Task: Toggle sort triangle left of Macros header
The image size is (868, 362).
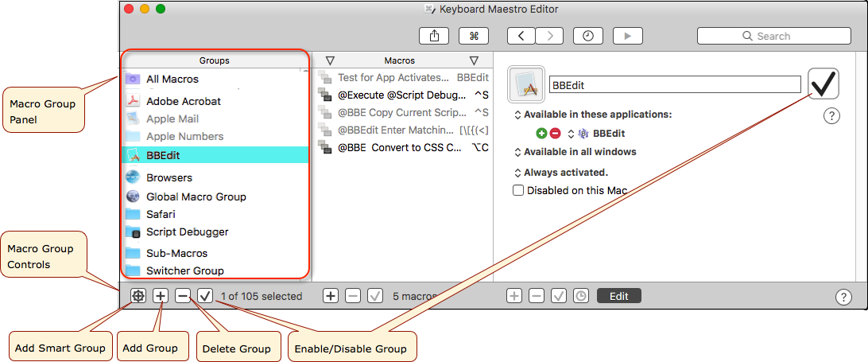Action: [330, 60]
